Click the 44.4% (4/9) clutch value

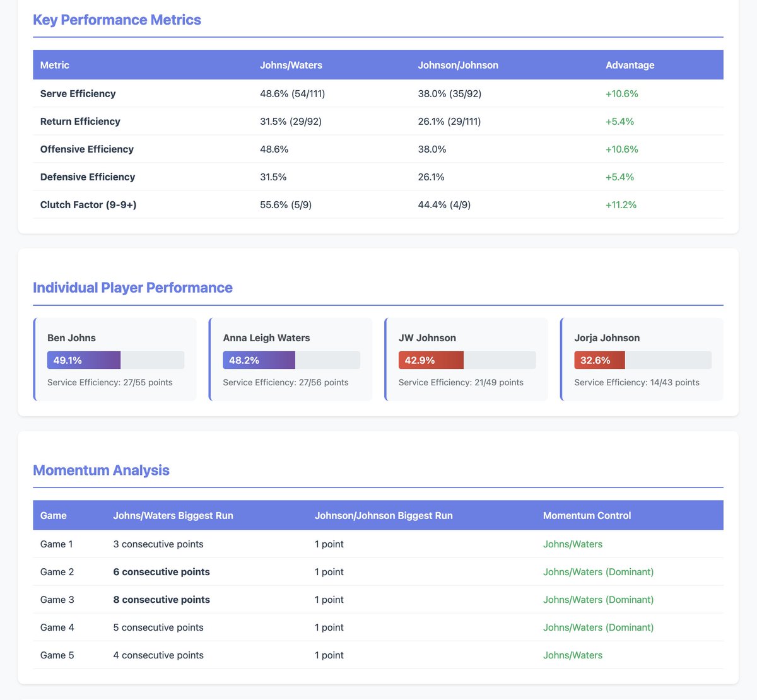[445, 204]
